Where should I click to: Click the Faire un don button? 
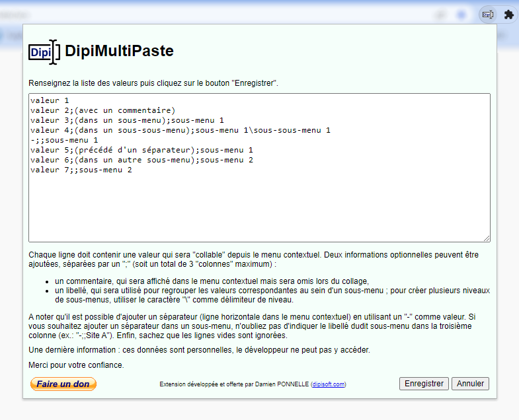[x=63, y=384]
